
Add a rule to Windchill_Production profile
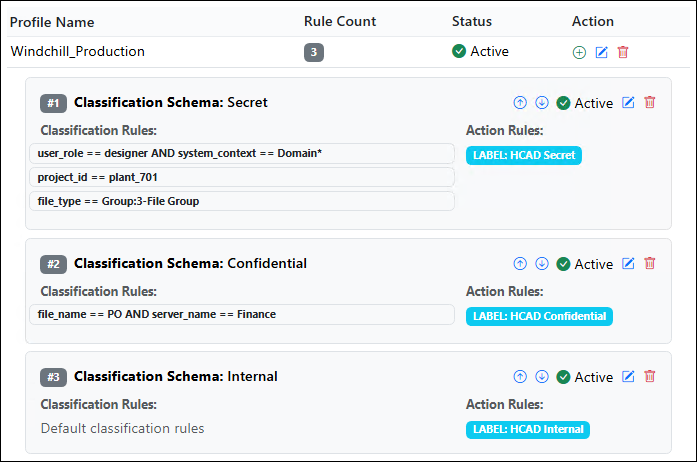579,52
